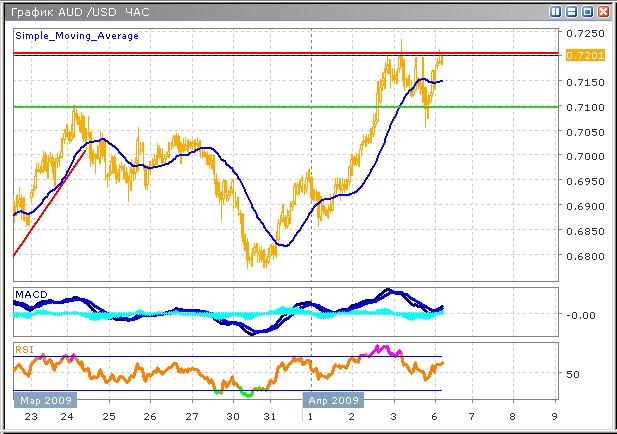Image resolution: width=617 pixels, height=434 pixels.
Task: Maximize the AUD/USD chart window
Action: [588, 11]
